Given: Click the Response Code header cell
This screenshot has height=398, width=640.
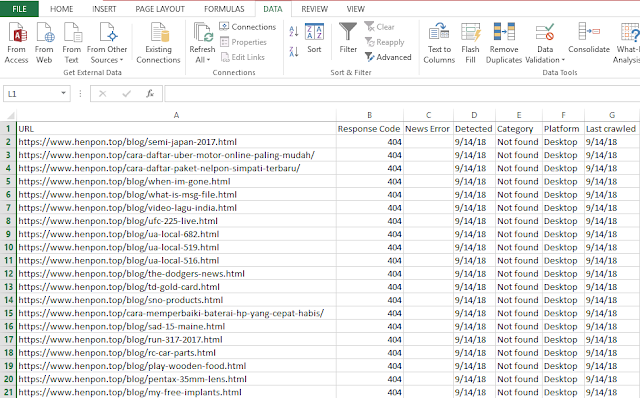Looking at the screenshot, I should point(370,129).
